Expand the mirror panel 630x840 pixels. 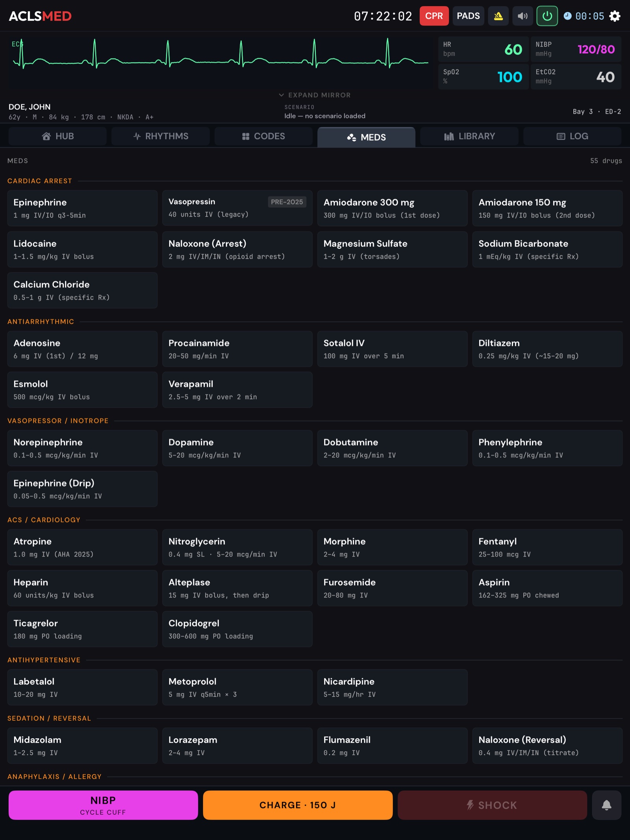pyautogui.click(x=315, y=95)
